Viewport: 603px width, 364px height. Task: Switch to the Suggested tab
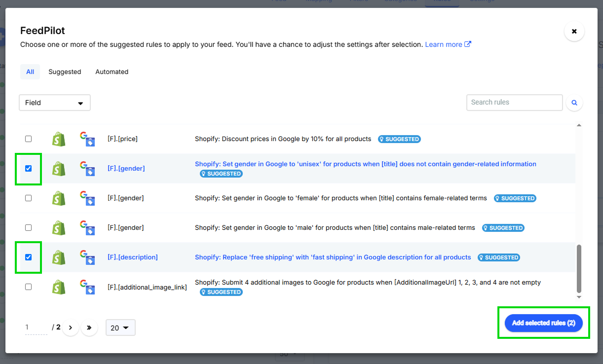click(x=65, y=72)
